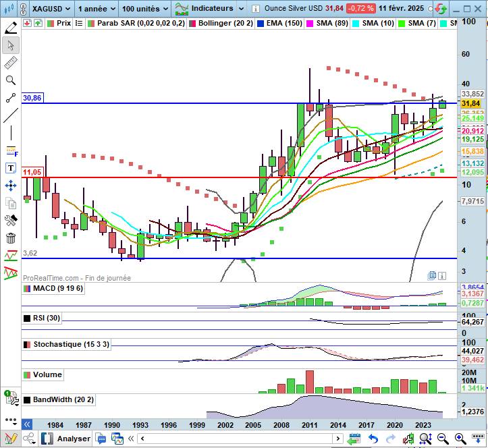
Task: Open the Indicateurs menu
Action: [209, 9]
